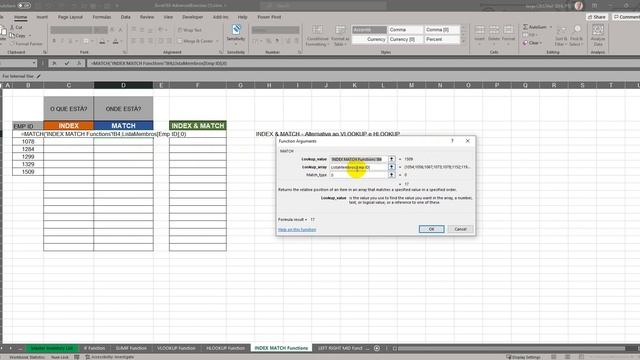Open the Developer ribbon tab
This screenshot has width=640, height=360.
pos(192,17)
